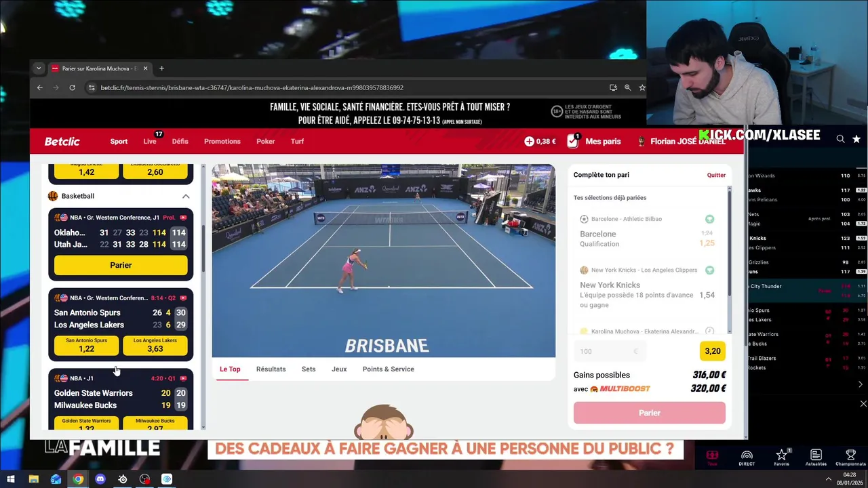Screen dimensions: 868x488
Task: Open the Windows Start menu
Action: (x=11, y=479)
